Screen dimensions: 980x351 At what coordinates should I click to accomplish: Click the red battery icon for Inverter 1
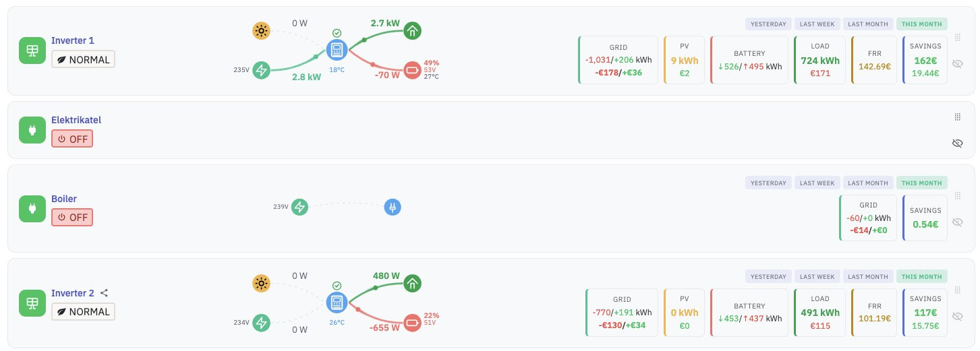[x=412, y=70]
